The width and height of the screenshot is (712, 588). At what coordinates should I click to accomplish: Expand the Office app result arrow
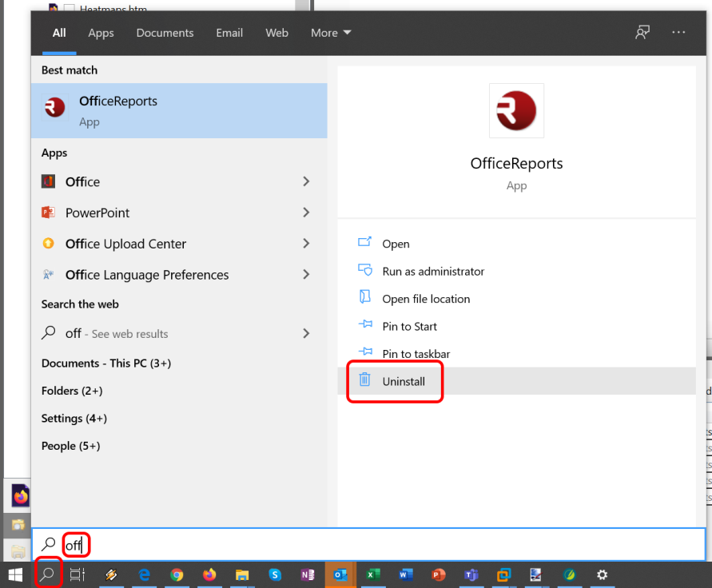[x=306, y=182]
